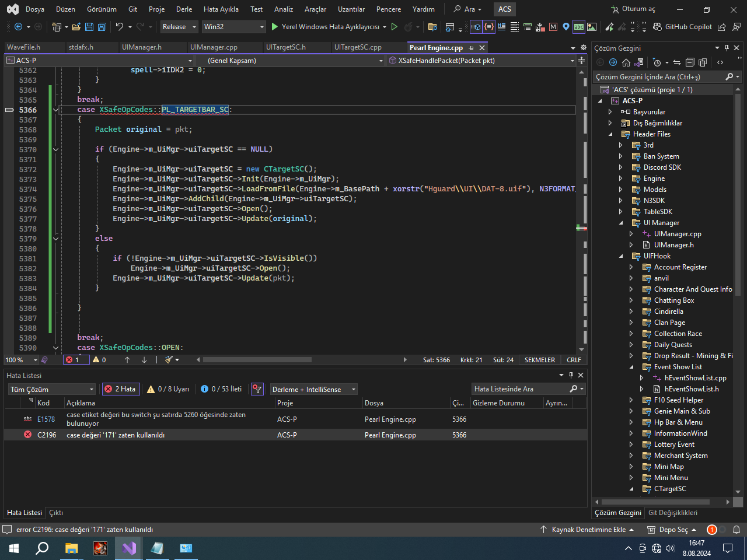This screenshot has height=560, width=747.
Task: Start debugging with the green play icon
Action: [x=275, y=27]
